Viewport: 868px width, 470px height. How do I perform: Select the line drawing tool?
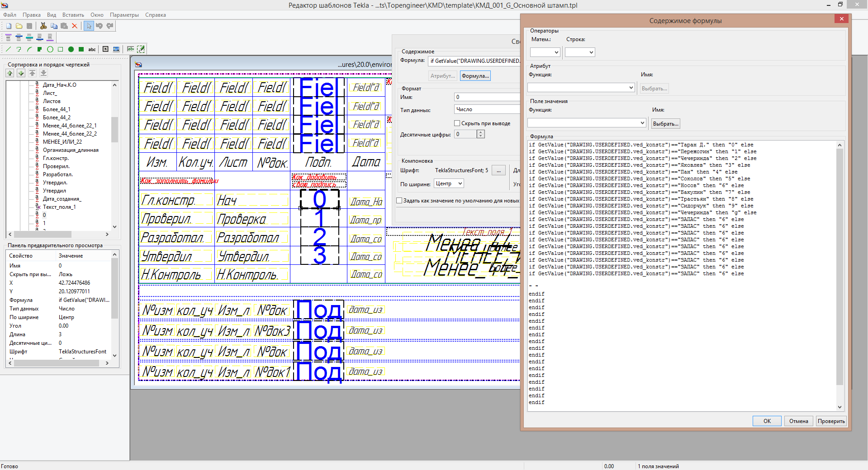pos(8,49)
